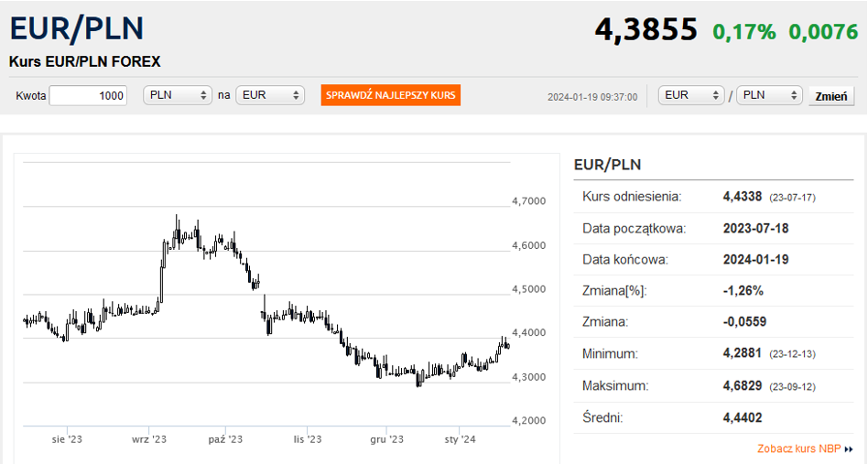Click the "sty '24" month label on chart
Screen dimensions: 868x464
(461, 439)
